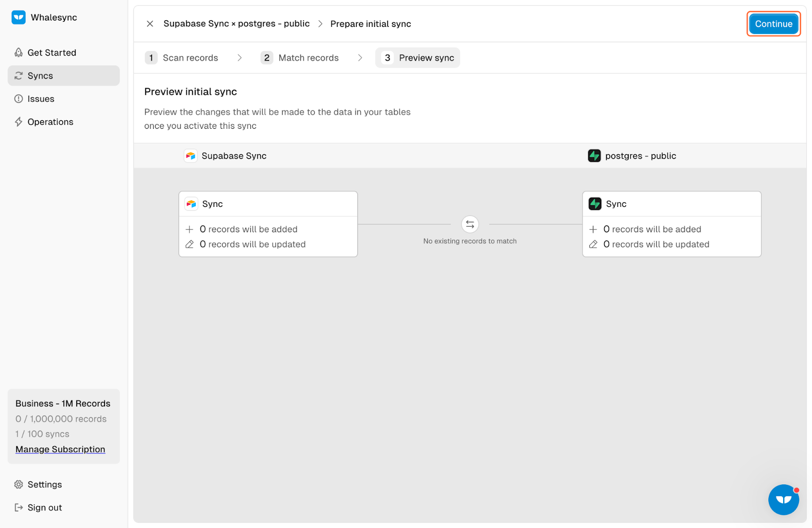Screen dimensions: 812x528
Task: Click '0 records will be added' in Airtable card
Action: [249, 229]
